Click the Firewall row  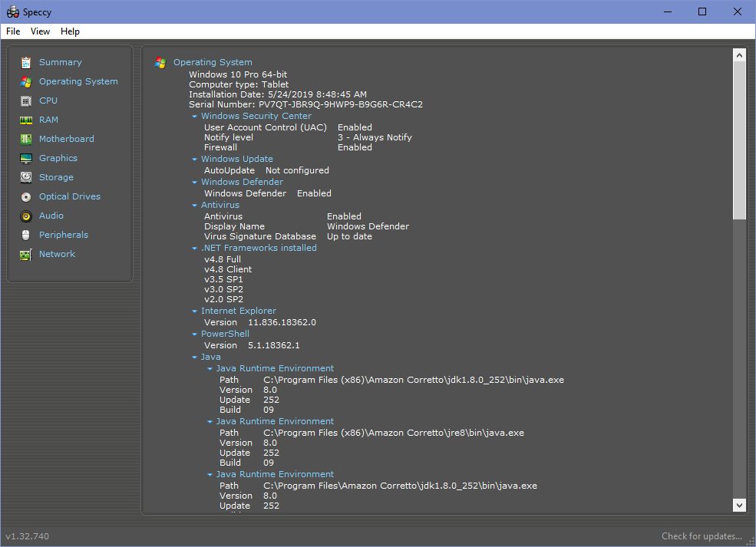[x=288, y=147]
